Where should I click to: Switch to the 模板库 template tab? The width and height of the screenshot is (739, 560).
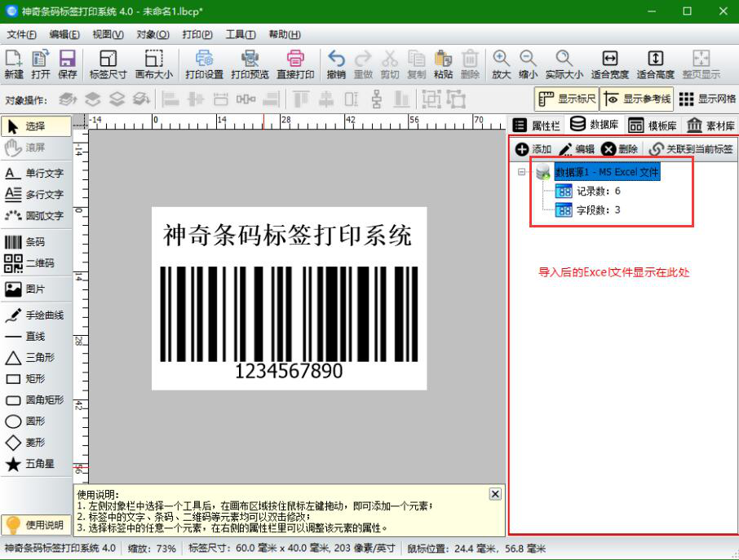(x=660, y=124)
